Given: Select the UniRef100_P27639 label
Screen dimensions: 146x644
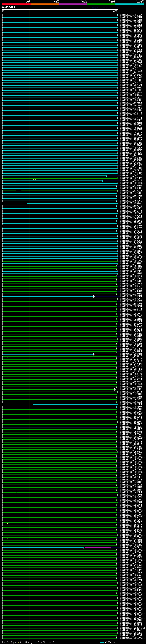Looking at the screenshot, I should click(131, 636).
